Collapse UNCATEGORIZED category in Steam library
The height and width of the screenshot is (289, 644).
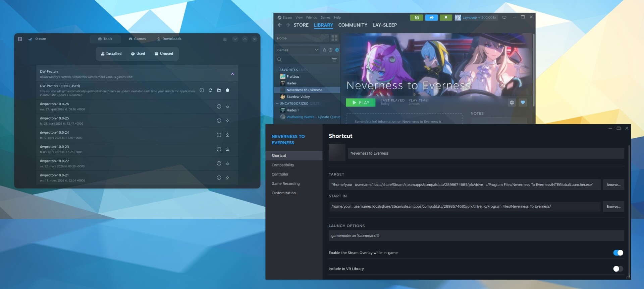pos(277,104)
